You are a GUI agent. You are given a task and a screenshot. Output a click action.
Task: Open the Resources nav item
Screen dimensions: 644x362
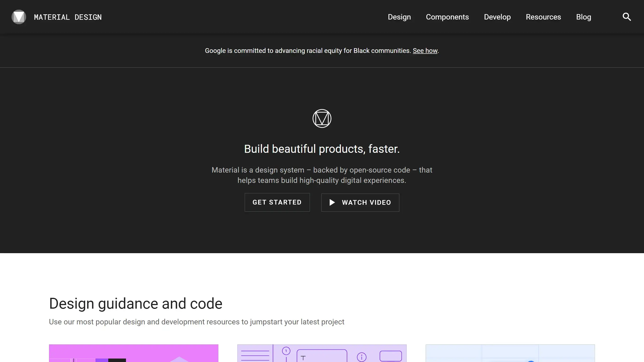(x=543, y=17)
